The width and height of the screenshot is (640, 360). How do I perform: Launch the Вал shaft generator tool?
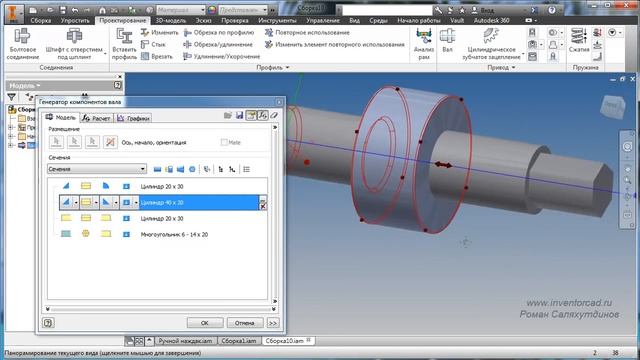point(447,41)
